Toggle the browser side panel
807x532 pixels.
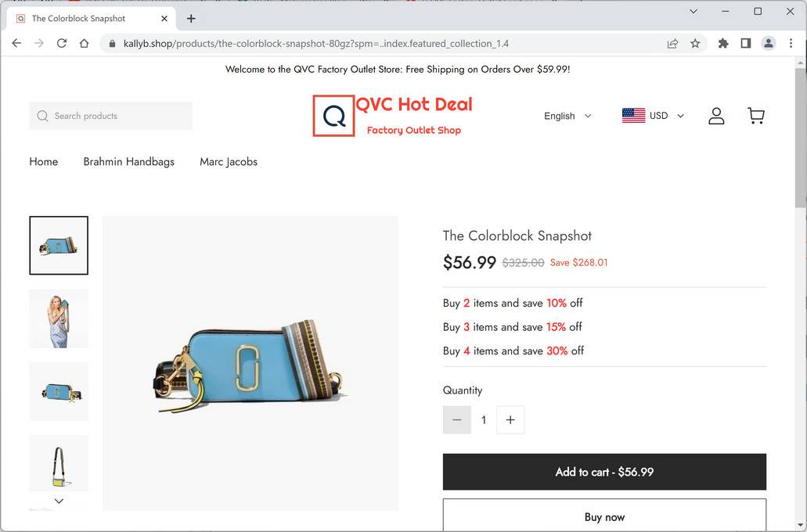(x=746, y=44)
